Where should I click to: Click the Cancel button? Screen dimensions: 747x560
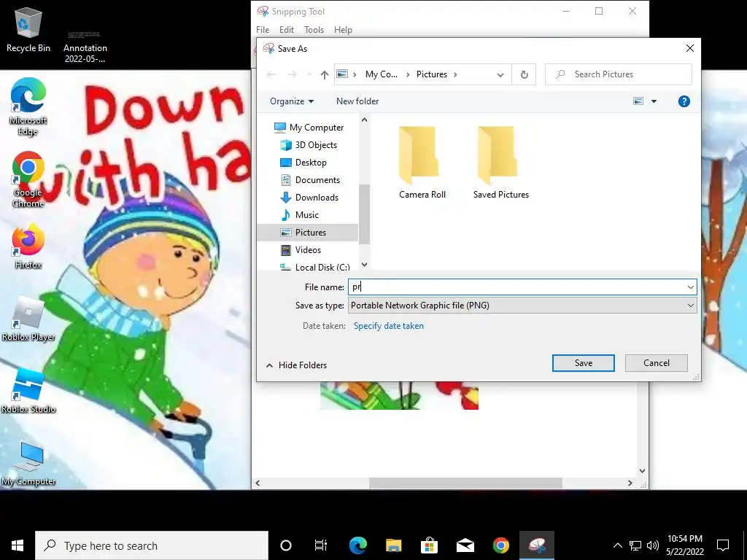click(x=657, y=363)
